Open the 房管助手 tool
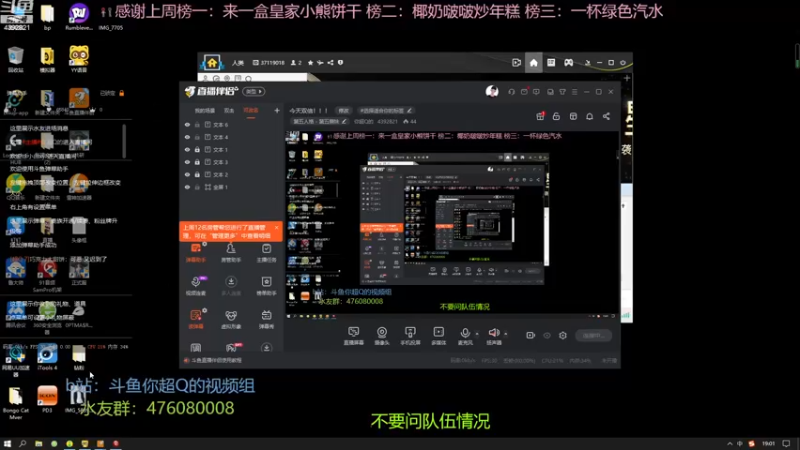The height and width of the screenshot is (450, 800). pos(231,253)
